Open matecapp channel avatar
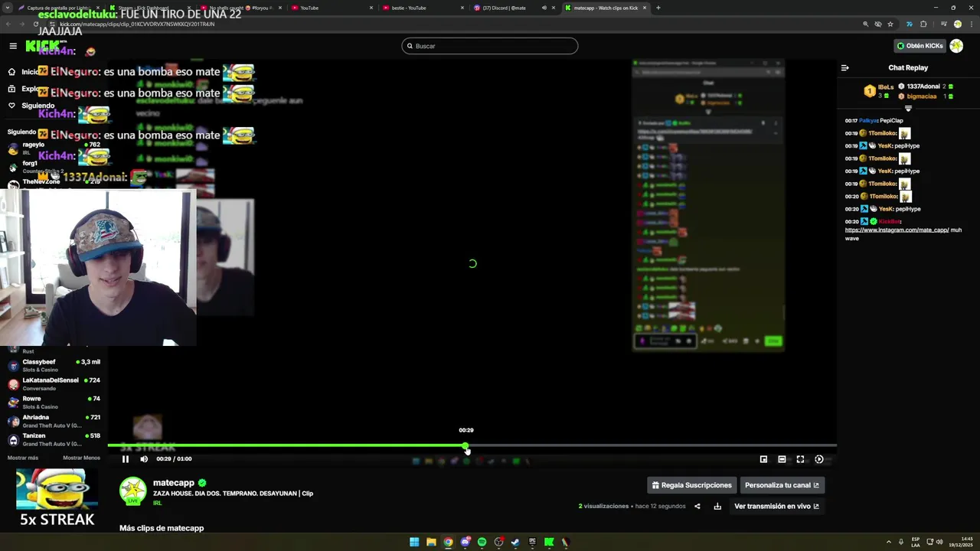Viewport: 980px width, 551px height. (x=133, y=491)
